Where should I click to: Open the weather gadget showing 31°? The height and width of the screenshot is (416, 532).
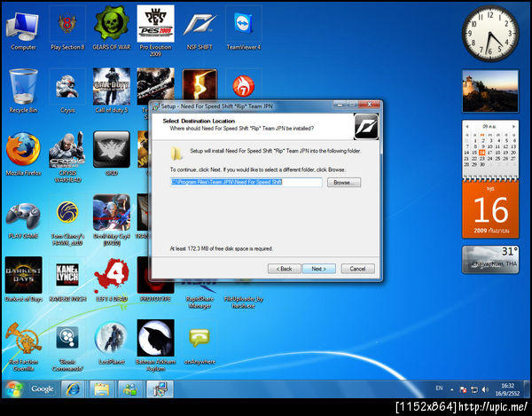coord(490,260)
